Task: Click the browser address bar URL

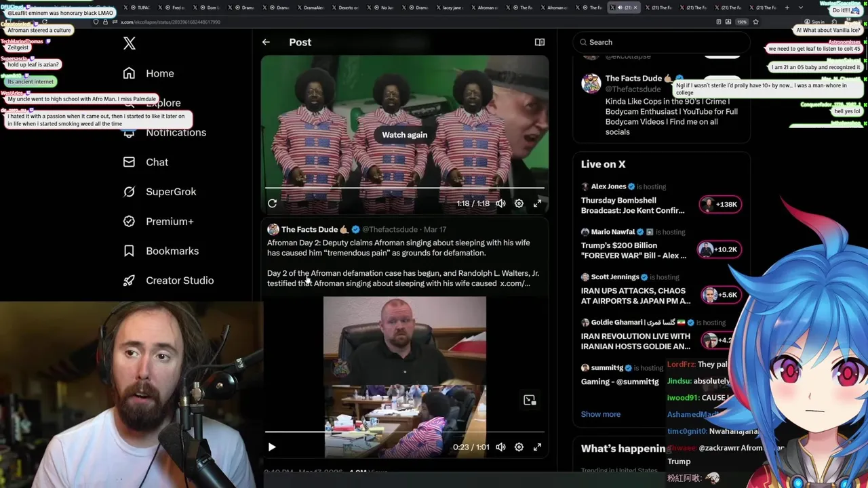Action: 170,22
